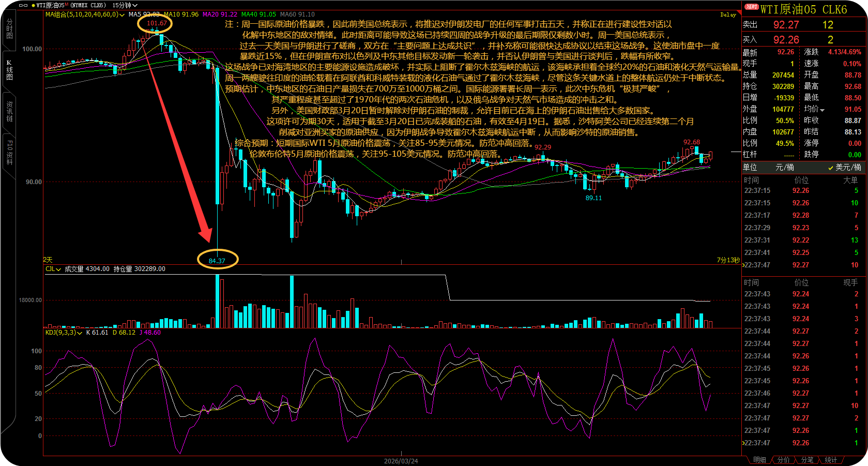Click the red 延时 delay badge
The image size is (868, 466).
click(751, 7)
